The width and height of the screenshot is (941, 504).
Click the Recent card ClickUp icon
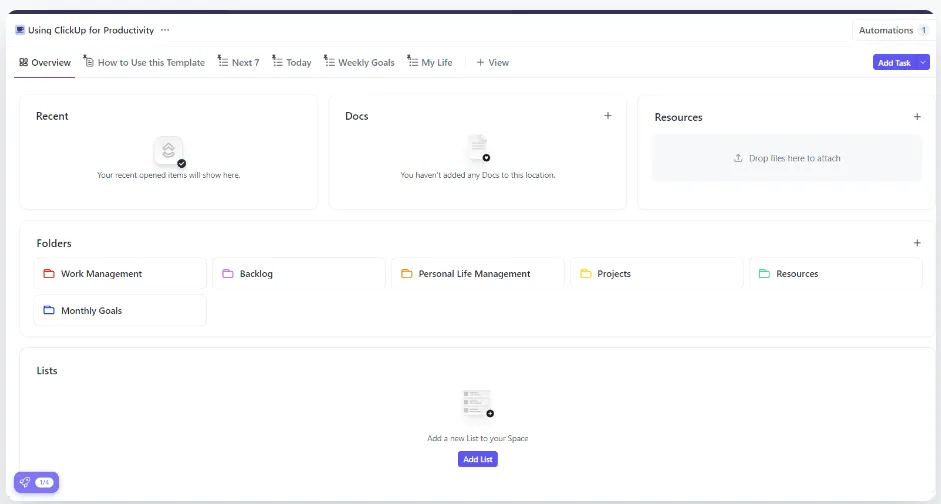coord(169,151)
